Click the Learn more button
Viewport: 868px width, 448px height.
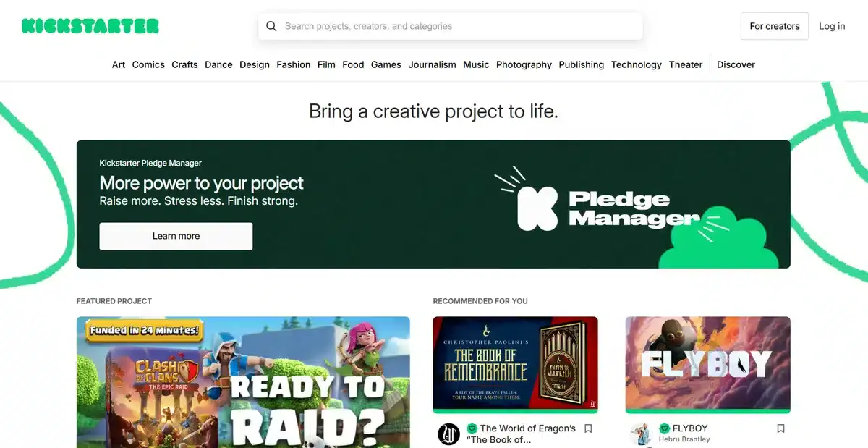[175, 236]
